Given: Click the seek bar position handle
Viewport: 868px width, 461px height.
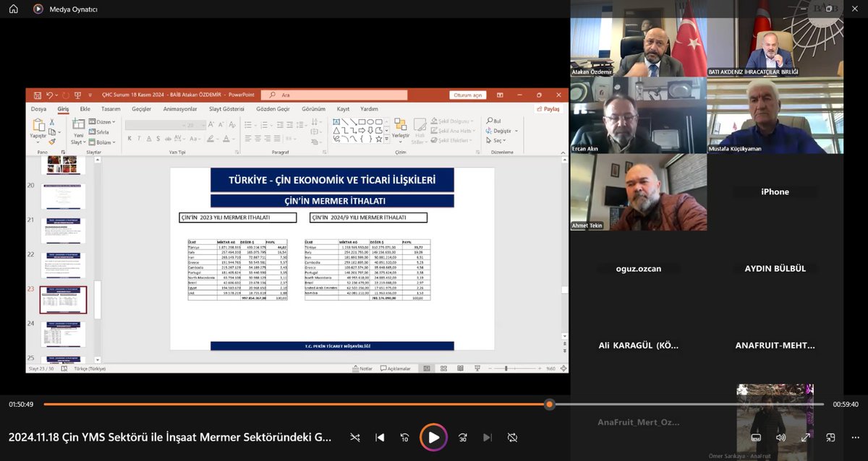Looking at the screenshot, I should coord(550,405).
